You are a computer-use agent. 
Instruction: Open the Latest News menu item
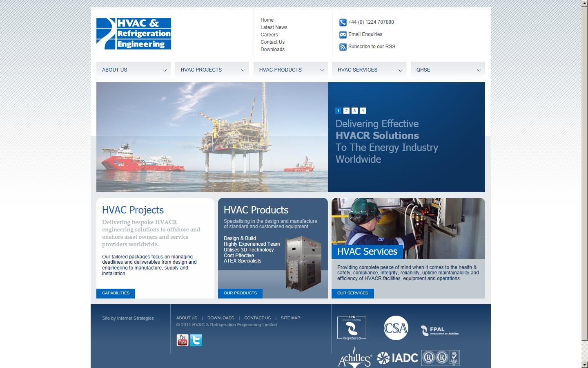[274, 27]
